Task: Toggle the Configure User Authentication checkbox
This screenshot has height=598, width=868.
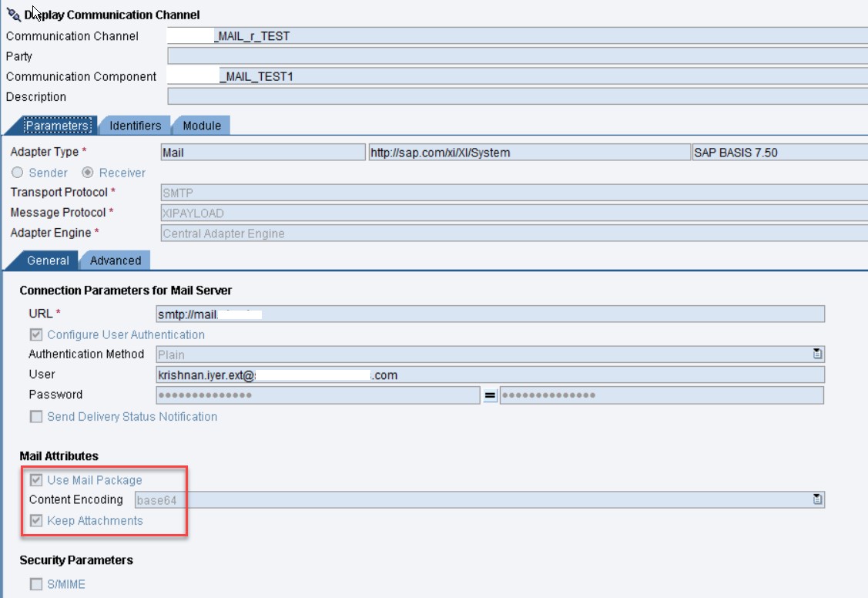Action: [36, 336]
